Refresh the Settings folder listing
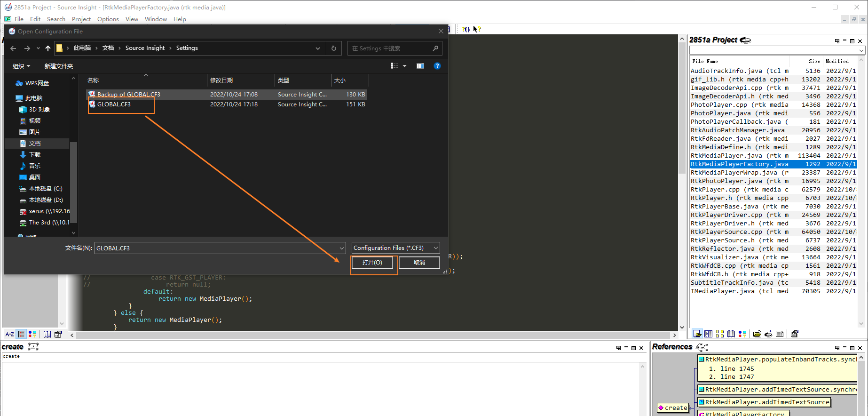The width and height of the screenshot is (868, 416). 334,48
